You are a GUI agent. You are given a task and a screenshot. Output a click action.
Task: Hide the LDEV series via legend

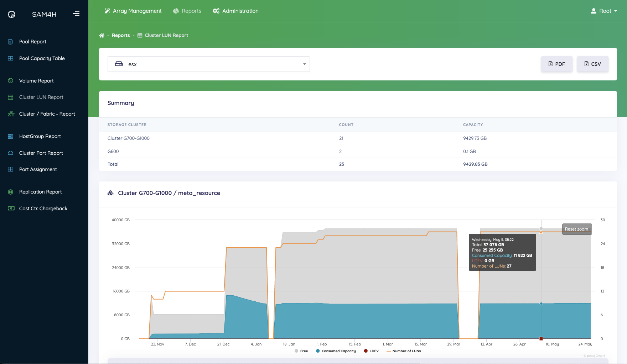click(x=371, y=351)
